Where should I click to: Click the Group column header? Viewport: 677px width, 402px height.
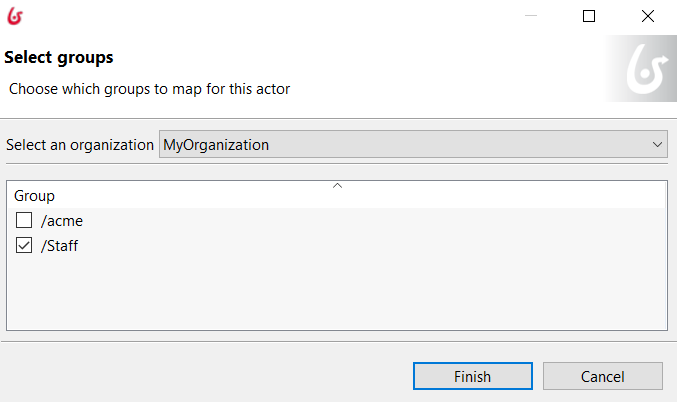coord(34,196)
